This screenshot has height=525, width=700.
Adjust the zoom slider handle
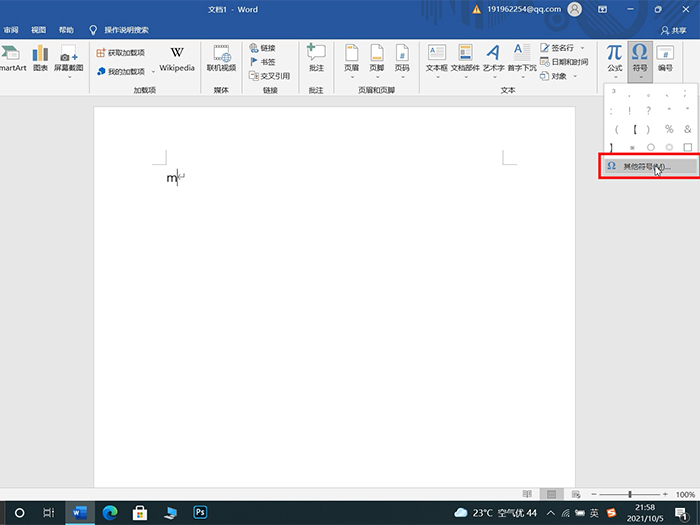coord(630,494)
